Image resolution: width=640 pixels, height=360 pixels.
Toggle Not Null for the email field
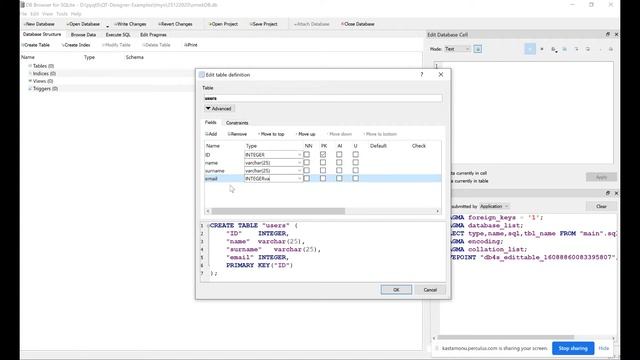coord(307,178)
